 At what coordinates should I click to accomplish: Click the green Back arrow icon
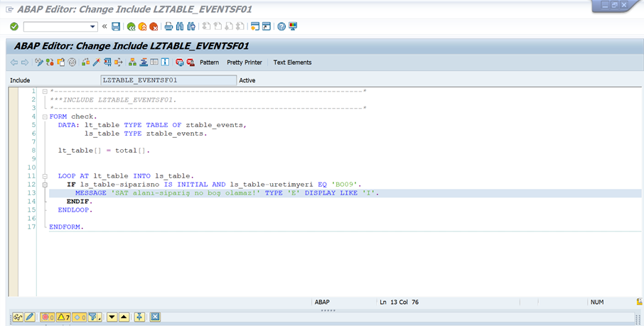pos(131,27)
